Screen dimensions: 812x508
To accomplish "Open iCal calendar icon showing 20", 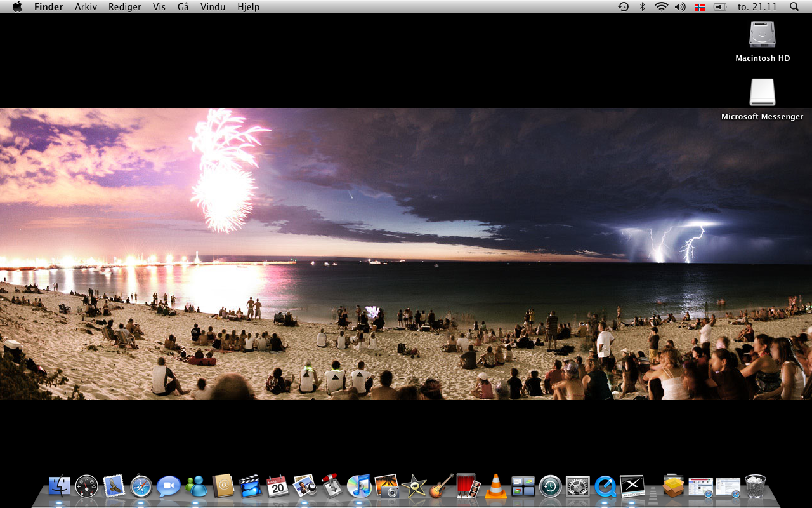I will pyautogui.click(x=278, y=486).
